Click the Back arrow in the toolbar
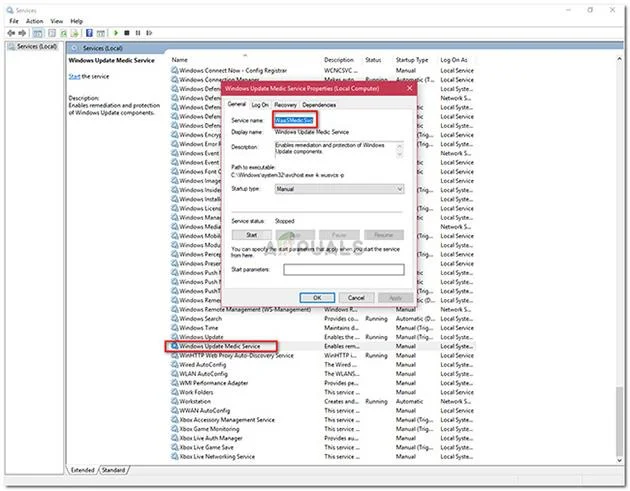 click(11, 33)
